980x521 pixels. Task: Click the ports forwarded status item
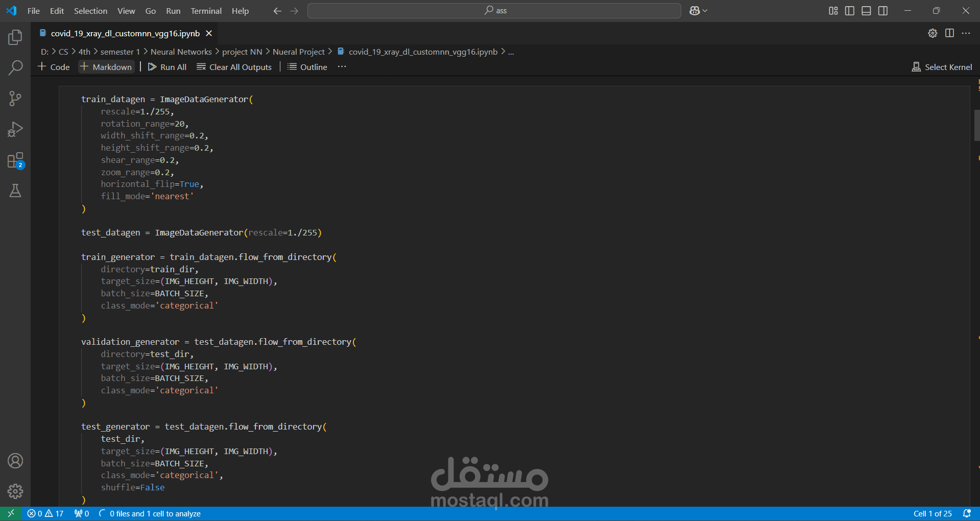(82, 514)
